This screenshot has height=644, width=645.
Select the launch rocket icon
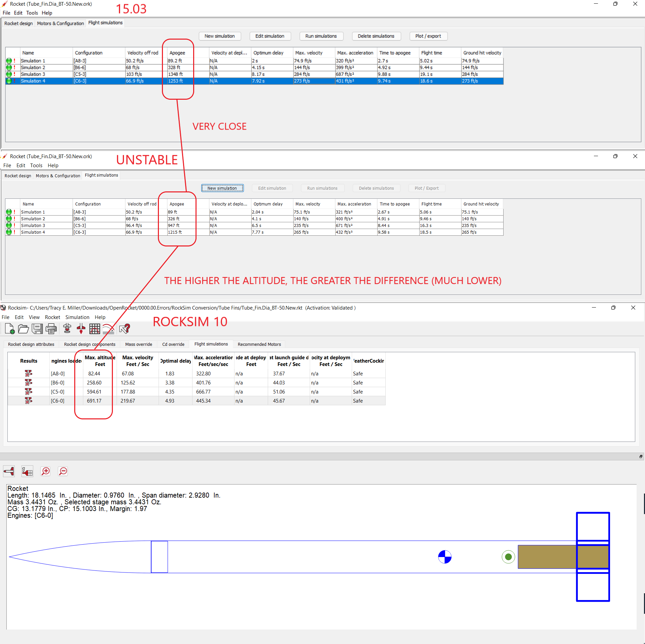click(81, 328)
